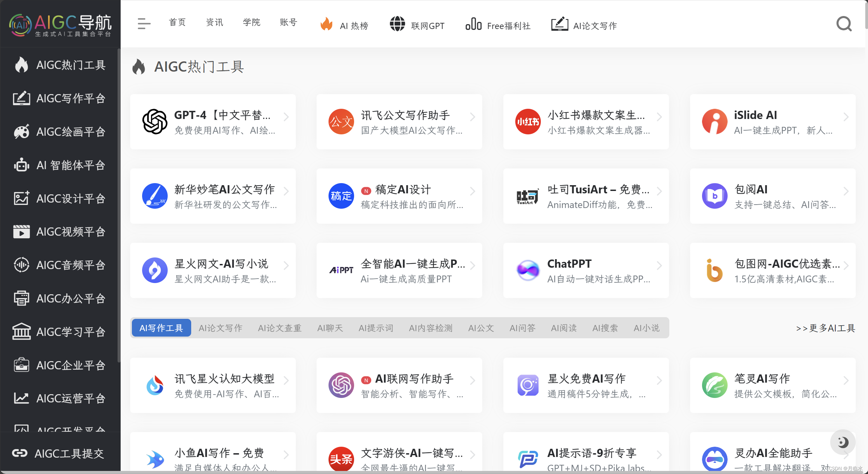Toggle the sidebar hamburger menu icon
This screenshot has width=868, height=474.
click(144, 24)
